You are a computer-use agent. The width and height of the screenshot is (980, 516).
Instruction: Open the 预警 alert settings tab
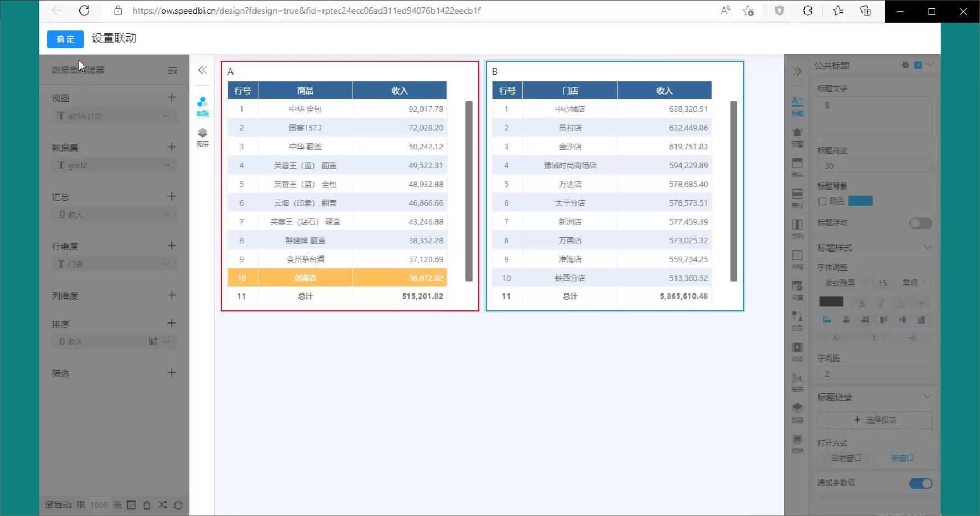[x=797, y=137]
